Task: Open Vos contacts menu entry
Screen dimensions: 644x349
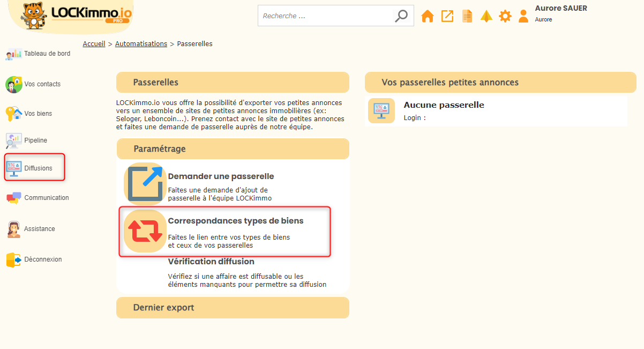Action: pyautogui.click(x=42, y=84)
